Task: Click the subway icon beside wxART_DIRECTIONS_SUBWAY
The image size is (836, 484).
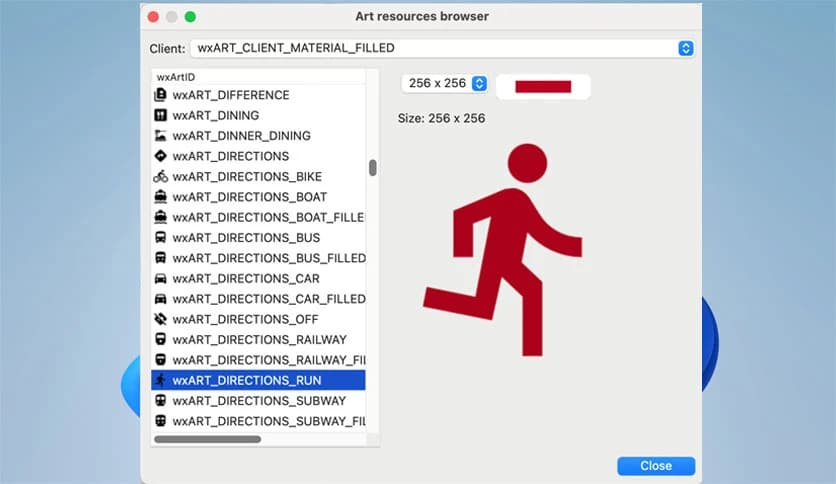Action: 160,400
